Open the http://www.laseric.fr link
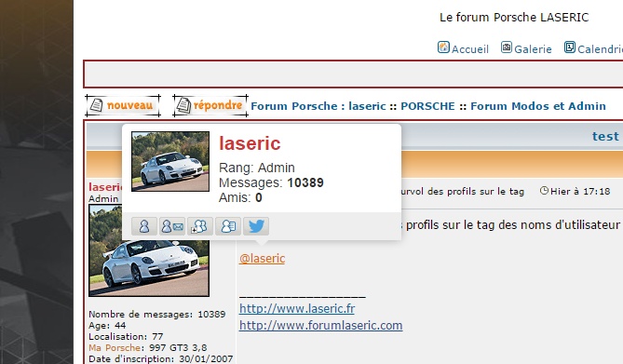Viewport: 623px width, 364px height. pyautogui.click(x=297, y=308)
